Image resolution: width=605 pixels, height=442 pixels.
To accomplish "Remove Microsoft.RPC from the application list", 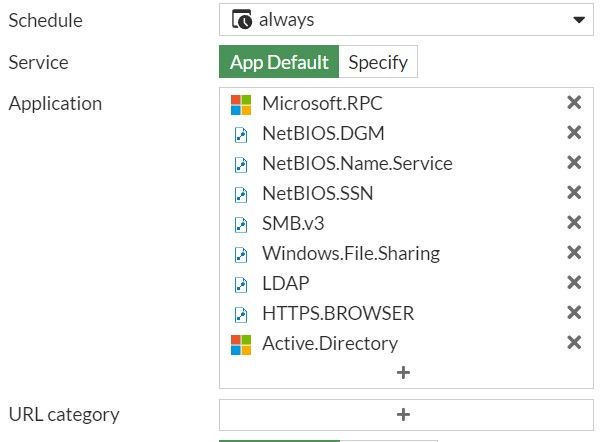I will pyautogui.click(x=574, y=103).
